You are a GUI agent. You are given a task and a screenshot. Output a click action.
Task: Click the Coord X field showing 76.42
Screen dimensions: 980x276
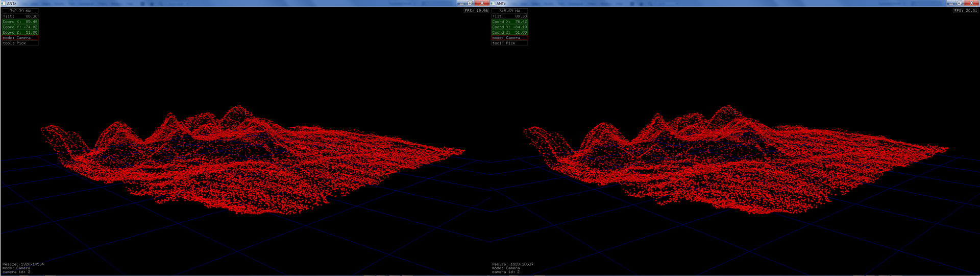tap(509, 21)
